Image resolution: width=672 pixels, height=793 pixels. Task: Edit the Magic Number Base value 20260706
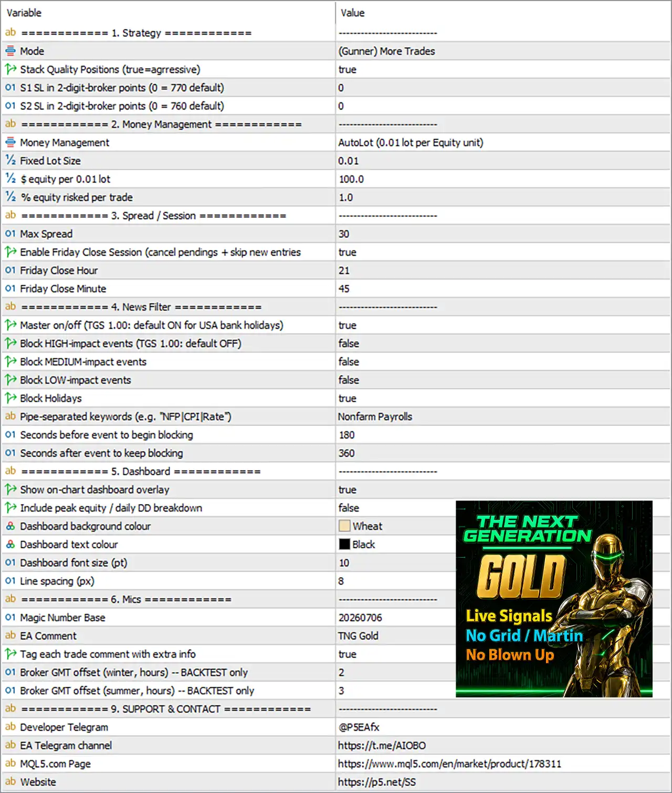point(360,618)
